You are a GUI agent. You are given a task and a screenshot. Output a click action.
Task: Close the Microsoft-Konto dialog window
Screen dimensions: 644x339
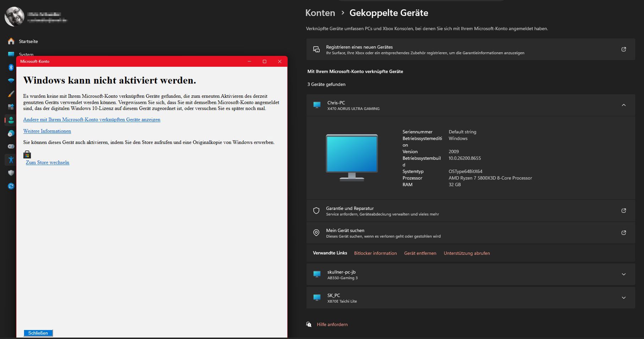coord(280,61)
